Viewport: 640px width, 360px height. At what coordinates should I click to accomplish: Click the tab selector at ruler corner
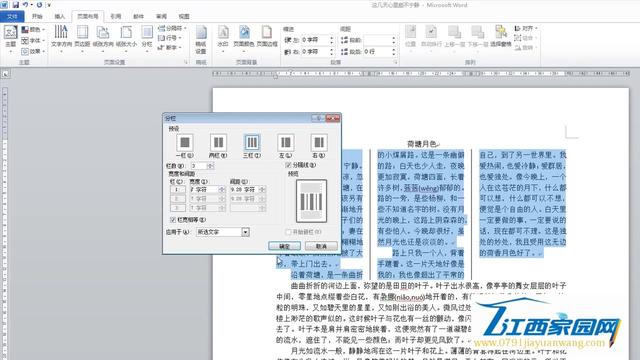coord(5,74)
